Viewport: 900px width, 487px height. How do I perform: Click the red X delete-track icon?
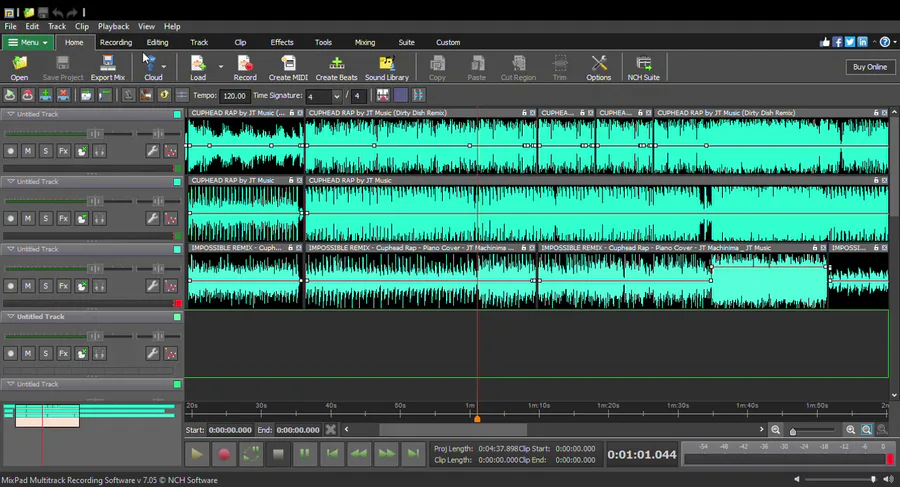click(x=63, y=95)
